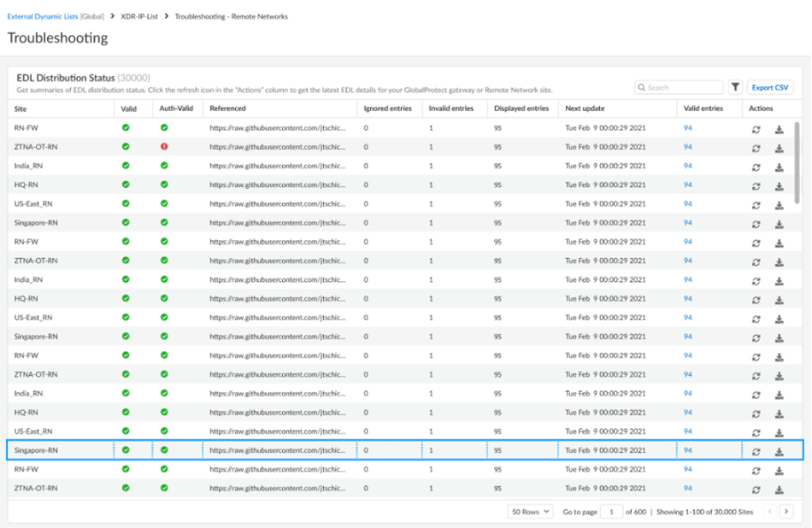Open External Dynamic Lists breadcrumb link
This screenshot has width=812, height=528.
pos(42,16)
